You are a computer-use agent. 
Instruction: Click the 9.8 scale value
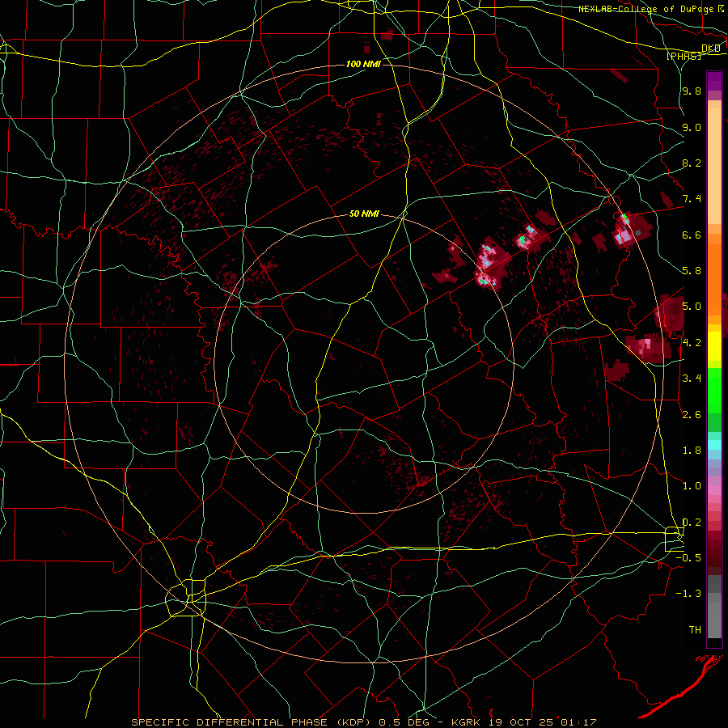[x=692, y=91]
